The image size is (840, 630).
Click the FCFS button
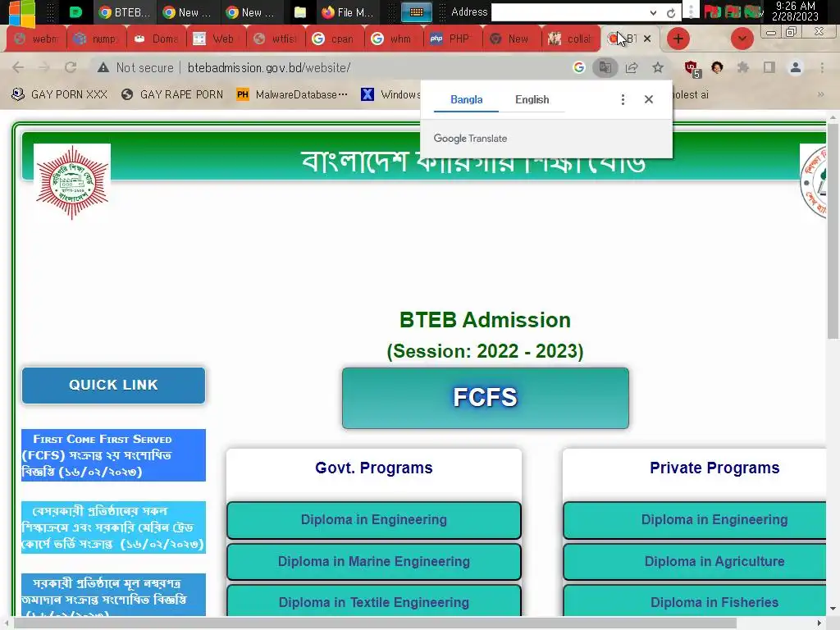click(x=486, y=398)
